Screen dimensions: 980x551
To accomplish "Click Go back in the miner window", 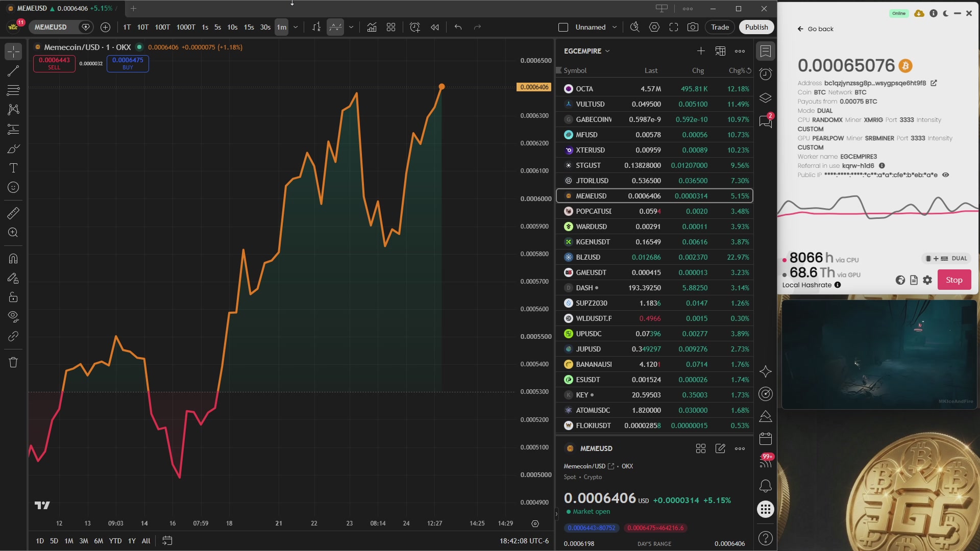I will pyautogui.click(x=816, y=29).
